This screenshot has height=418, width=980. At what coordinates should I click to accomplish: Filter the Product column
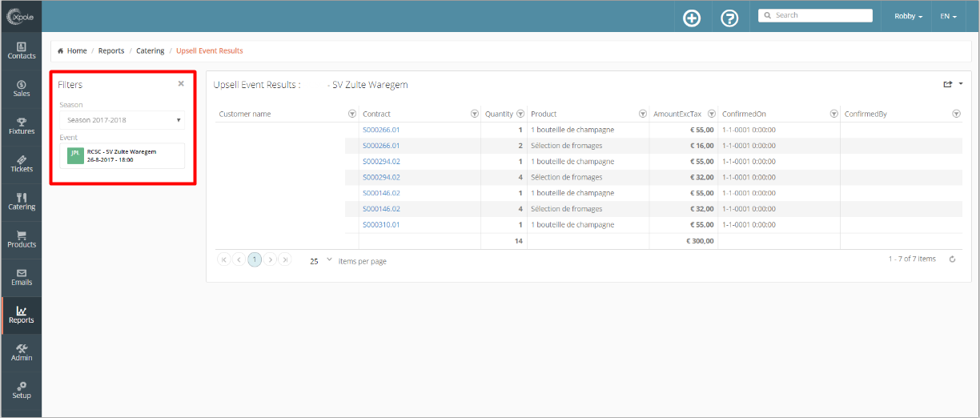coord(643,114)
